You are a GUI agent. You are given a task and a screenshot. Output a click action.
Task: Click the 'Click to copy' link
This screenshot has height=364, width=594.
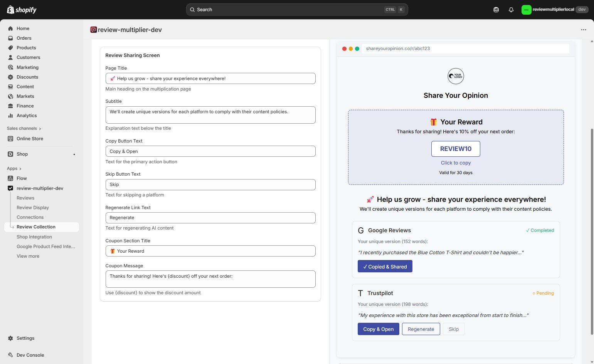[456, 163]
